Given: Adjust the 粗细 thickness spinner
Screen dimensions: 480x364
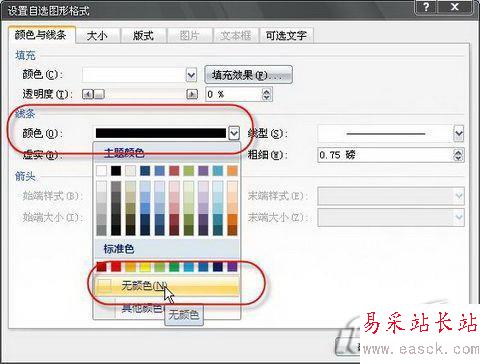Looking at the screenshot, I should click(x=458, y=155).
